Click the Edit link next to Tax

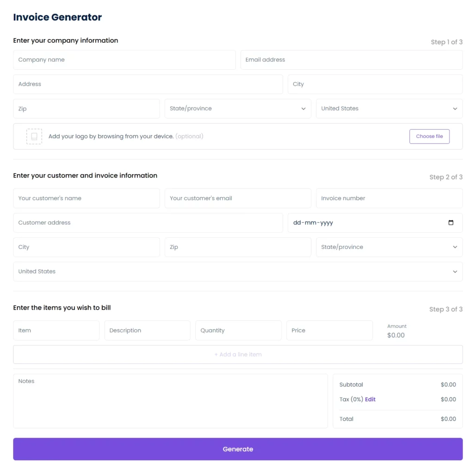[x=370, y=399]
